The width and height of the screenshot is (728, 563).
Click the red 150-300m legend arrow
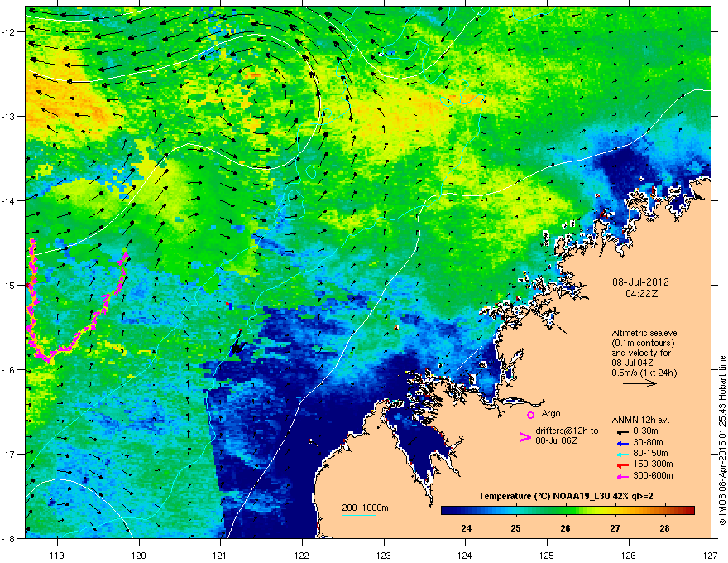[x=621, y=464]
